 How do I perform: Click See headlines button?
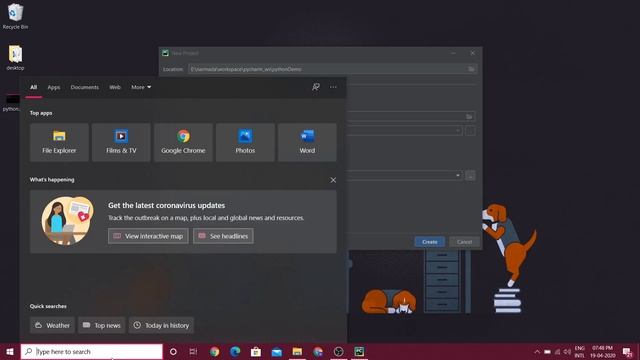point(223,236)
